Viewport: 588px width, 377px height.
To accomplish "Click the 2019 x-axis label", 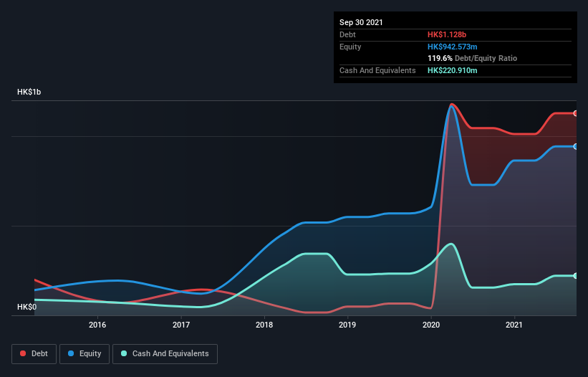I will pos(347,325).
